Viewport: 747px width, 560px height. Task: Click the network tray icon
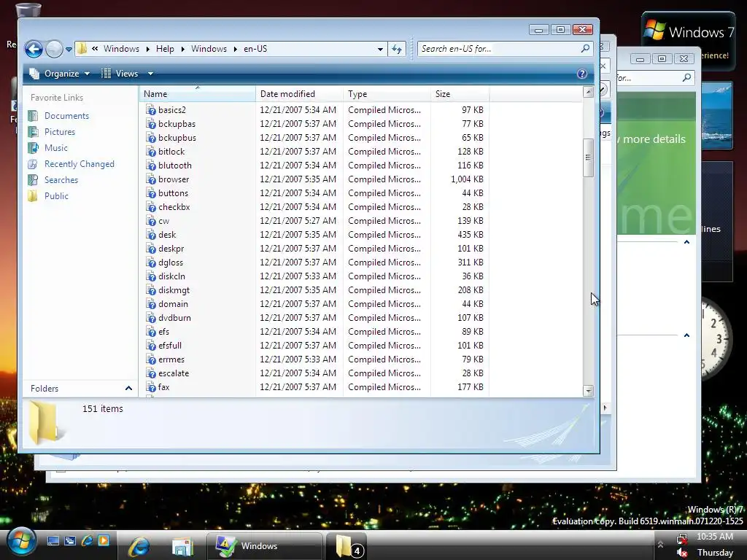coord(682,538)
